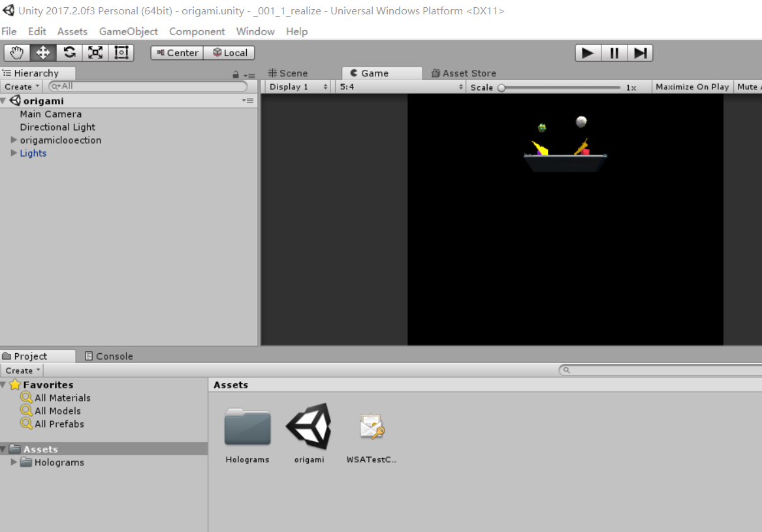Expand the Lights object in Hierarchy
Screen dimensions: 762x532
click(x=13, y=153)
